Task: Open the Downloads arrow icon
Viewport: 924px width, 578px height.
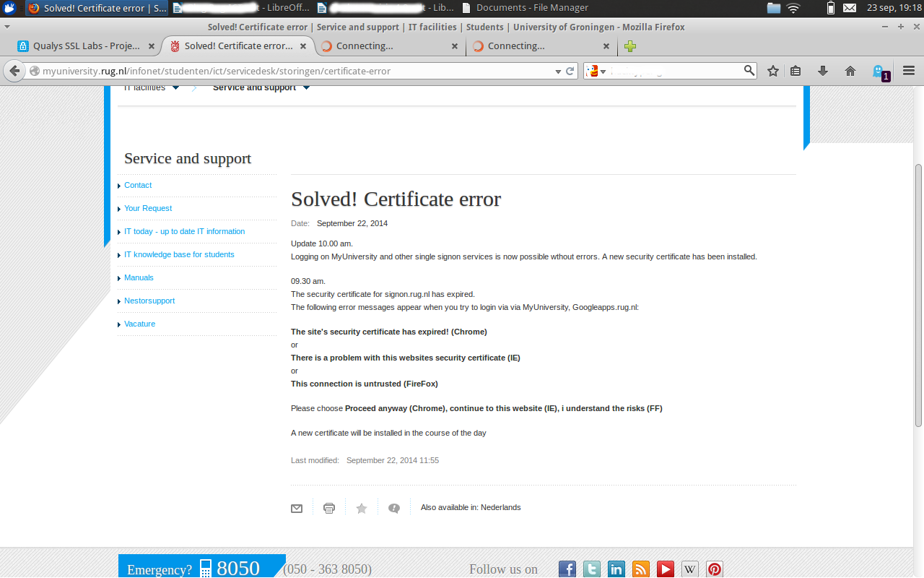Action: coord(822,71)
